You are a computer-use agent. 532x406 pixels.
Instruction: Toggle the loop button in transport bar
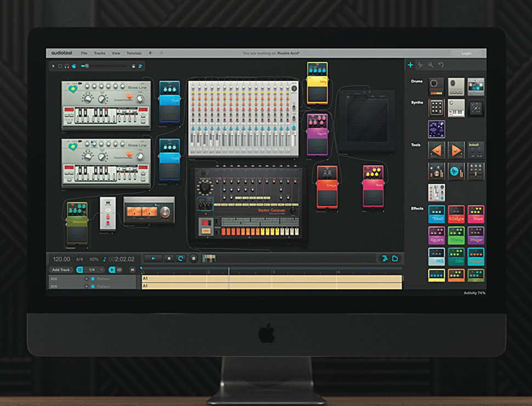[x=181, y=258]
